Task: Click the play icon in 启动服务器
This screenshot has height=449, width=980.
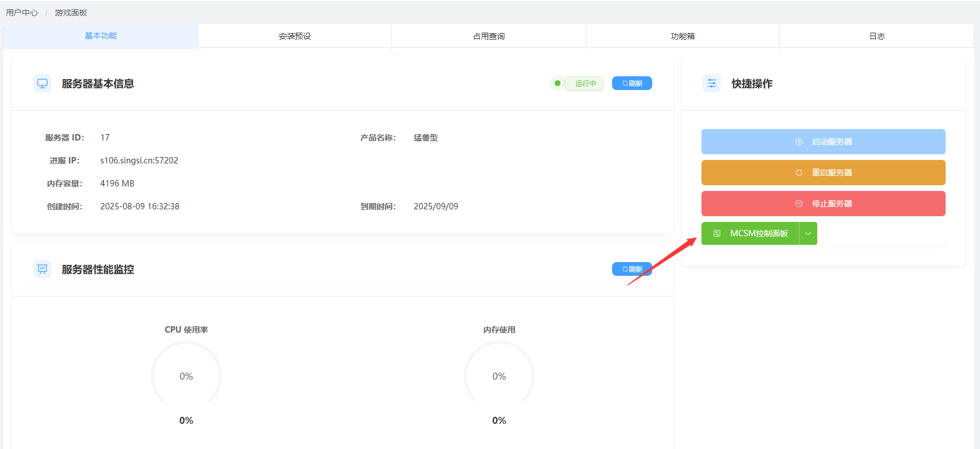Action: pos(799,142)
